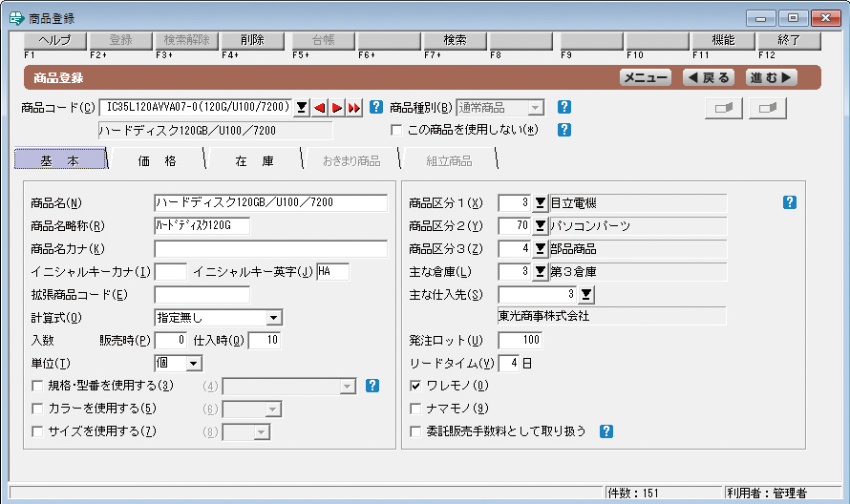Image resolution: width=850 pixels, height=504 pixels.
Task: Open 商品区分2 selection dropdown arrow
Action: (x=540, y=226)
